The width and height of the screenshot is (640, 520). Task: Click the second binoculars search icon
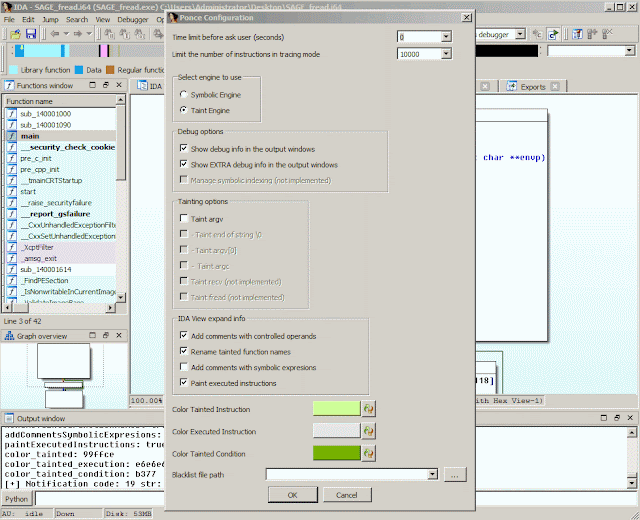pyautogui.click(x=125, y=34)
